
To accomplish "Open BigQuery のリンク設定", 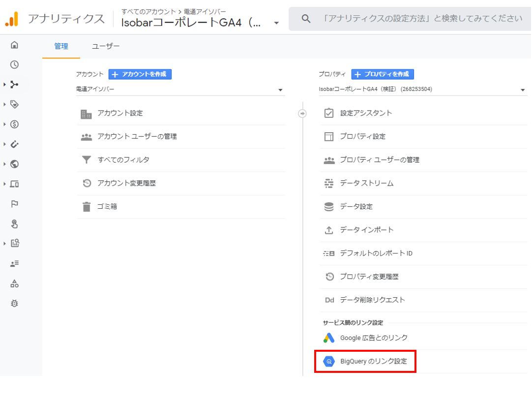I will (365, 361).
